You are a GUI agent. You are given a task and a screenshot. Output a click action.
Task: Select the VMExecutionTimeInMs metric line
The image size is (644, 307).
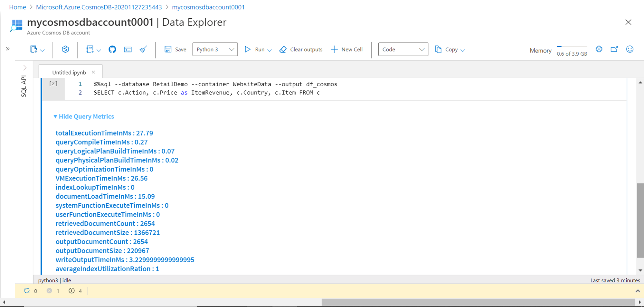(x=102, y=178)
